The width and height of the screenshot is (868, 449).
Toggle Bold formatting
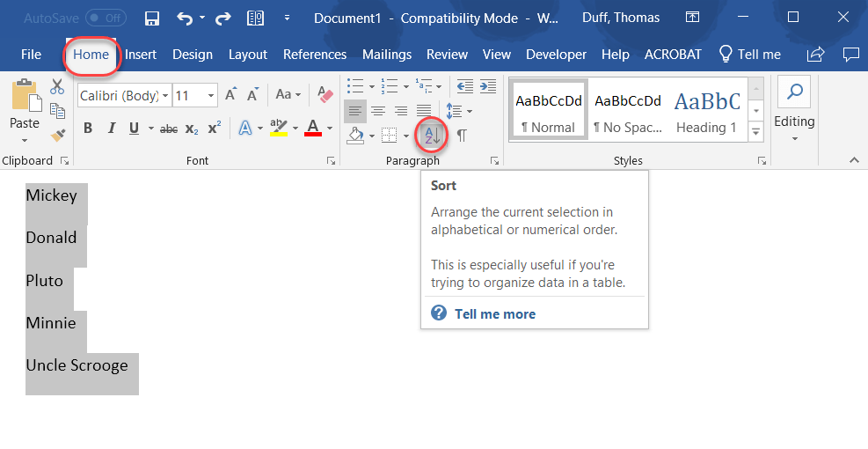pos(87,129)
